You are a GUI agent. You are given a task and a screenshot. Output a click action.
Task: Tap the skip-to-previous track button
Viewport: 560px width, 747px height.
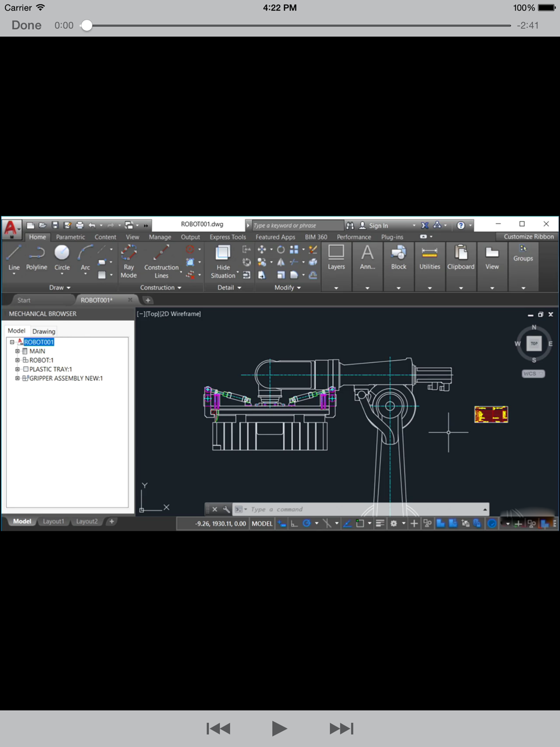point(218,729)
